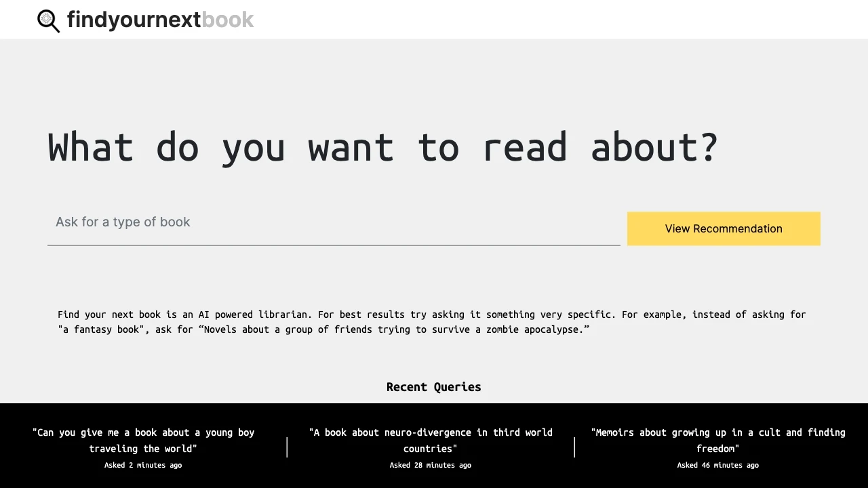The width and height of the screenshot is (868, 488).
Task: Click 'Asked 28 minutes ago' timestamp
Action: click(x=431, y=465)
